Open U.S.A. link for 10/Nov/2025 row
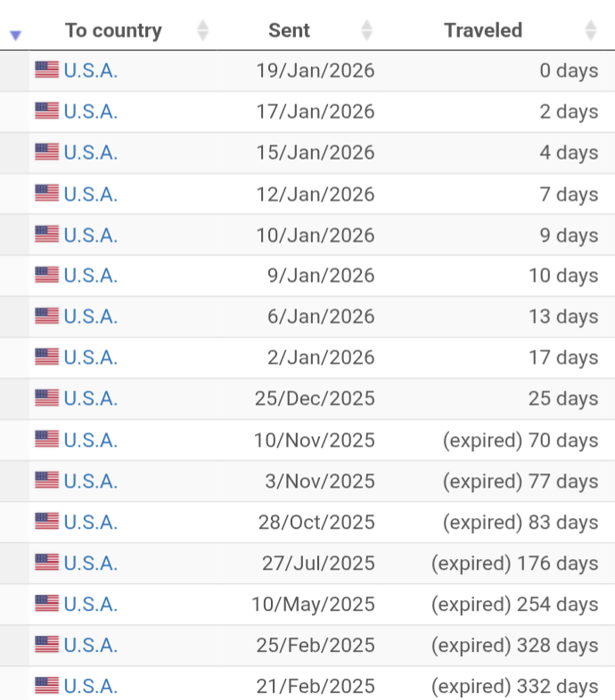Image resolution: width=615 pixels, height=700 pixels. (90, 440)
